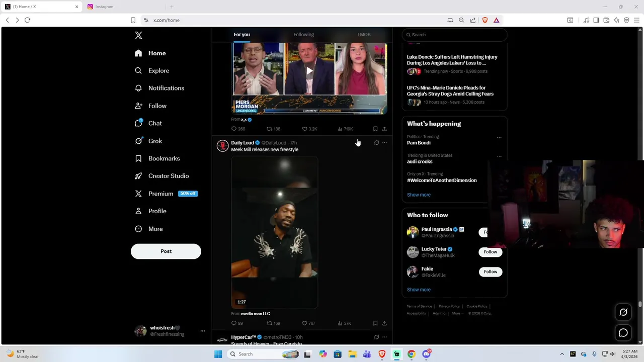The width and height of the screenshot is (644, 362).
Task: Click the X search box
Action: [x=454, y=35]
